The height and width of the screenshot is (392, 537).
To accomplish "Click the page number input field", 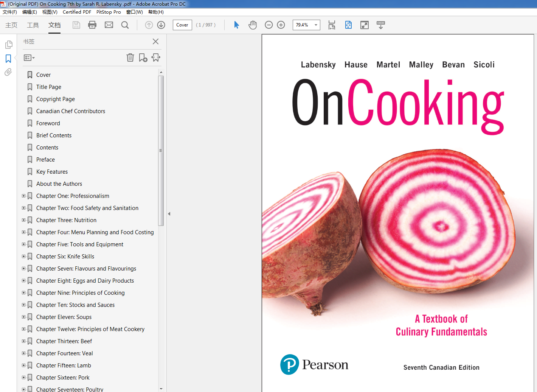I will click(182, 25).
